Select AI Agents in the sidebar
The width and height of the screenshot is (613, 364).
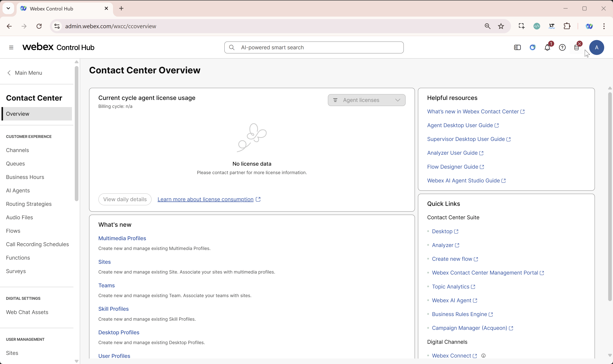(18, 191)
